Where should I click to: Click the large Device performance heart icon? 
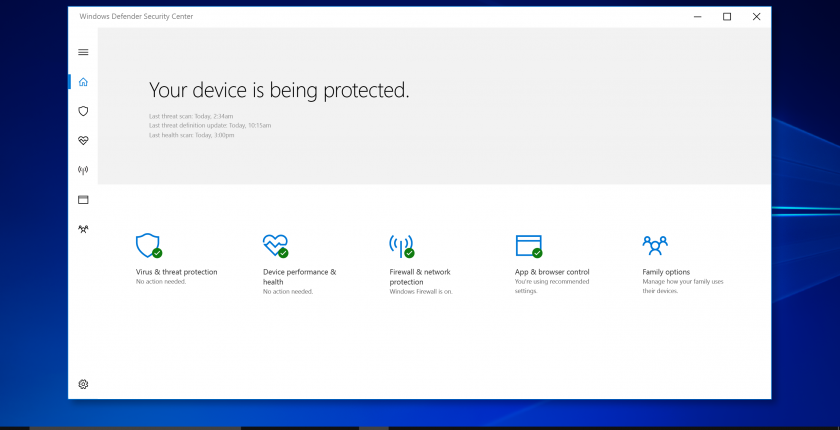pyautogui.click(x=275, y=246)
